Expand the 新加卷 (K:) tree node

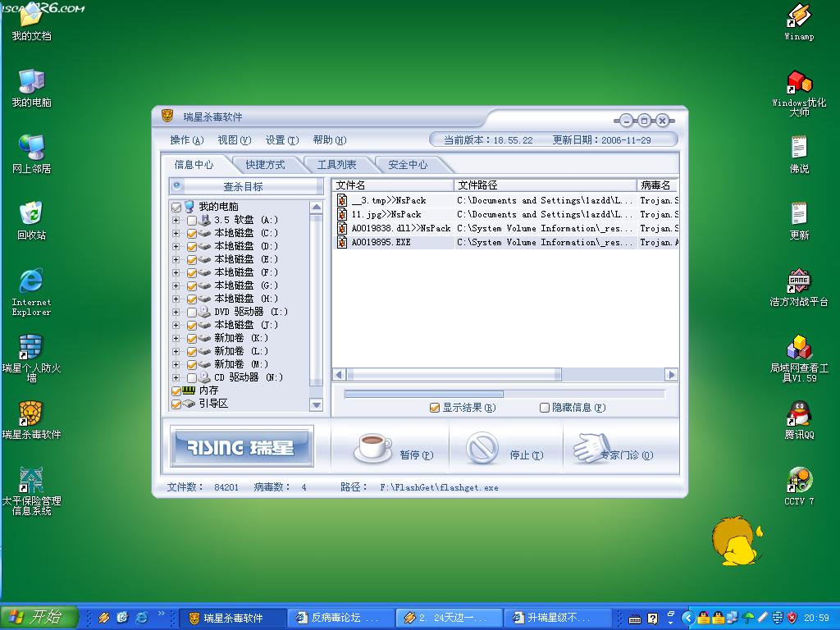click(x=176, y=338)
